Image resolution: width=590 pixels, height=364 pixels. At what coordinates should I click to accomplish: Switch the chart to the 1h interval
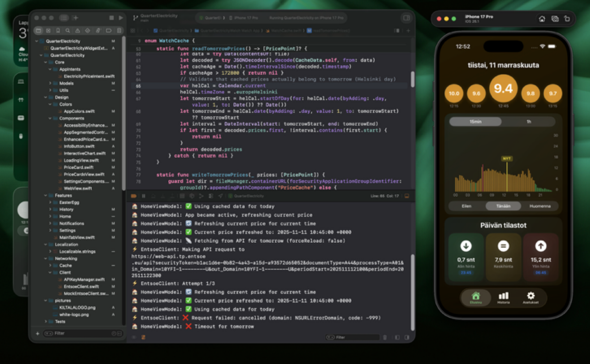pos(528,122)
